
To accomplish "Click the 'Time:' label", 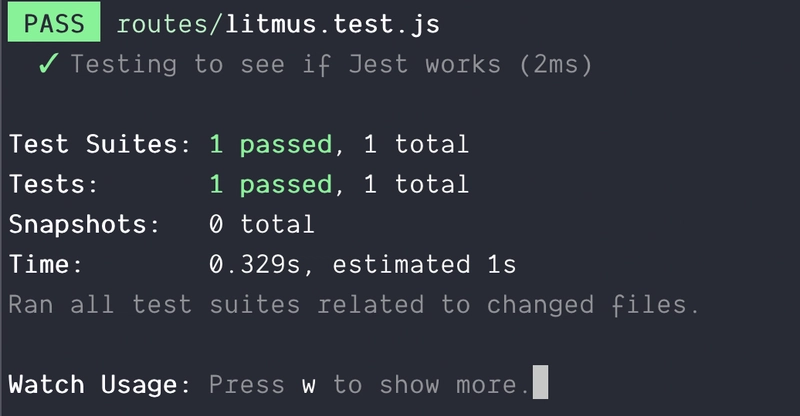I will pos(46,264).
